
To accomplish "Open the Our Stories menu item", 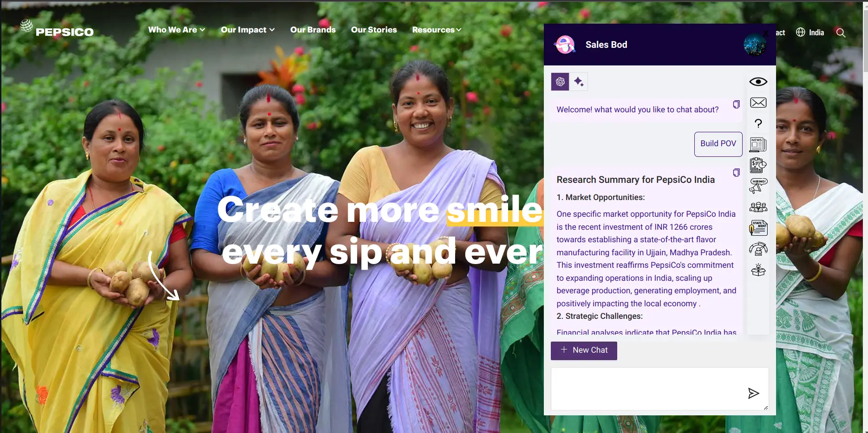I will 374,30.
